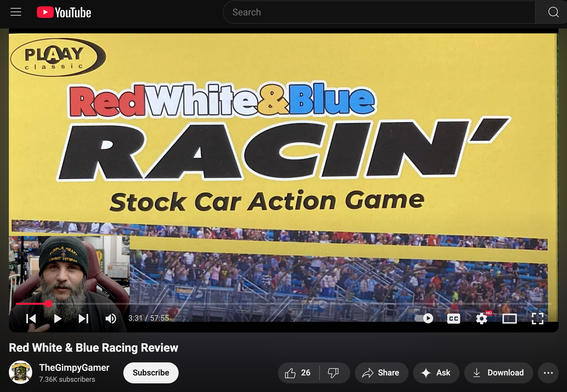Click the red progress bar scrubber
The image size is (567, 392).
pyautogui.click(x=49, y=304)
